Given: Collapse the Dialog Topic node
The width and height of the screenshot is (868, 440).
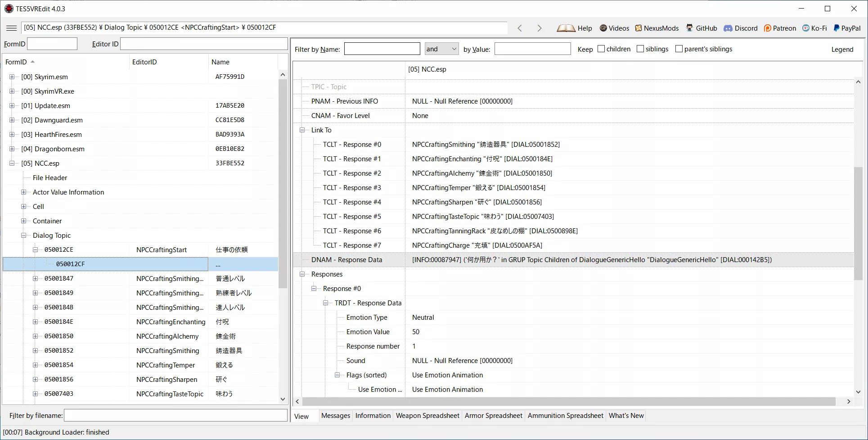Looking at the screenshot, I should [x=23, y=236].
